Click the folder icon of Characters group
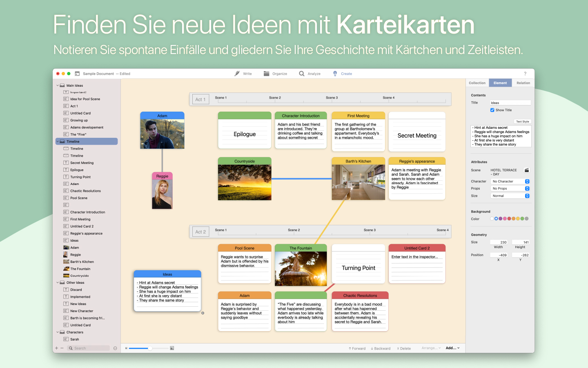This screenshot has height=368, width=588. [x=62, y=332]
